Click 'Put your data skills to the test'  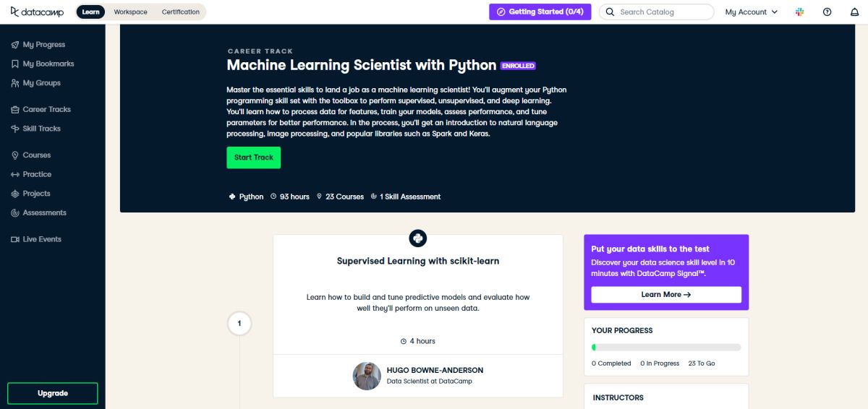[x=650, y=249]
